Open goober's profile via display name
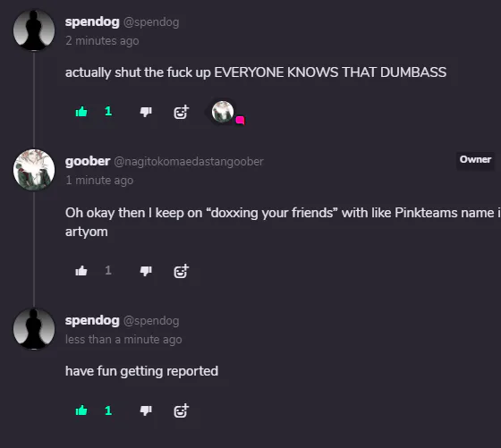This screenshot has height=448, width=501. [x=88, y=161]
